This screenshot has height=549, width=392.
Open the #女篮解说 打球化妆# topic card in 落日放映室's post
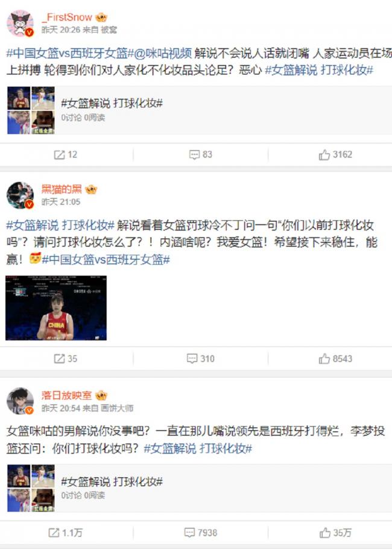[x=200, y=488]
